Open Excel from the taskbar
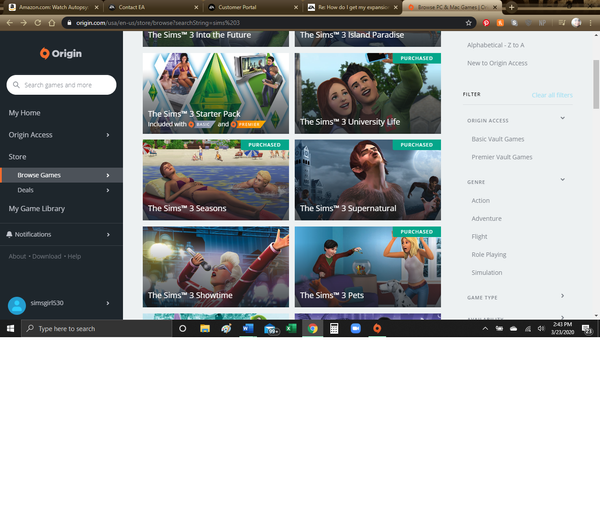Screen dimensions: 600x529 pos(291,328)
